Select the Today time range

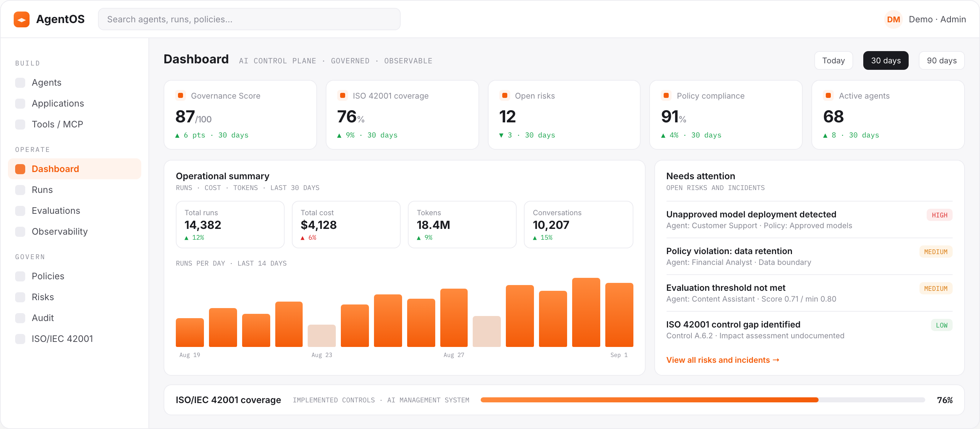point(833,60)
